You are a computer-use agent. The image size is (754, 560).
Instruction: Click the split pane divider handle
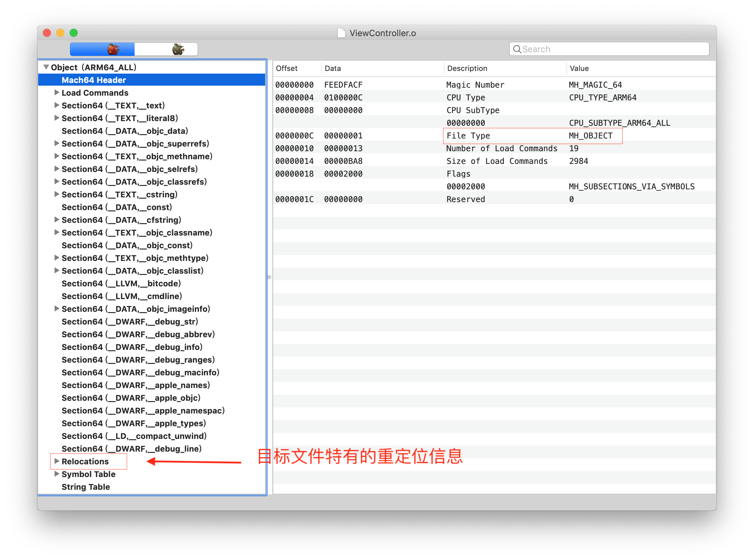[x=269, y=277]
